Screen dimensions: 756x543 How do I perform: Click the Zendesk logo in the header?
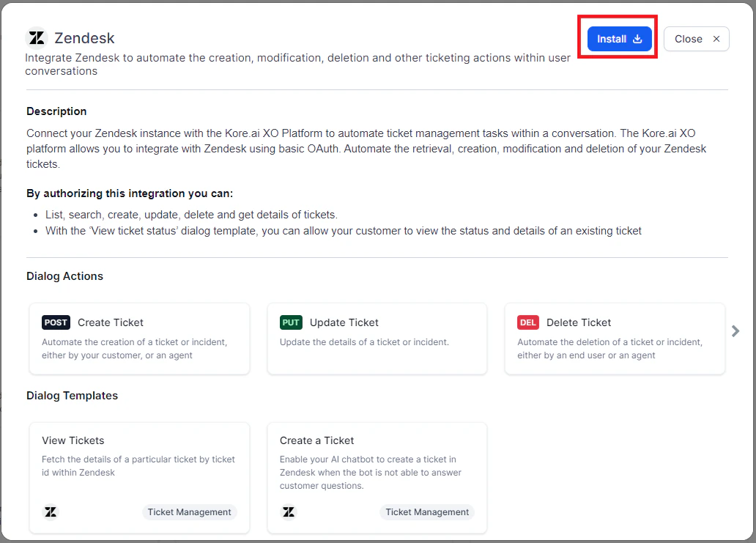pyautogui.click(x=36, y=37)
